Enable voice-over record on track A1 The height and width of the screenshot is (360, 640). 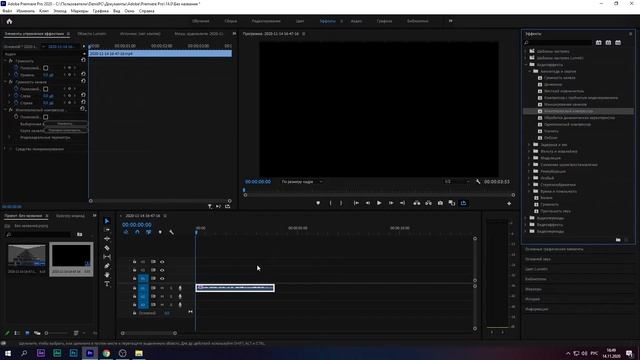point(180,288)
